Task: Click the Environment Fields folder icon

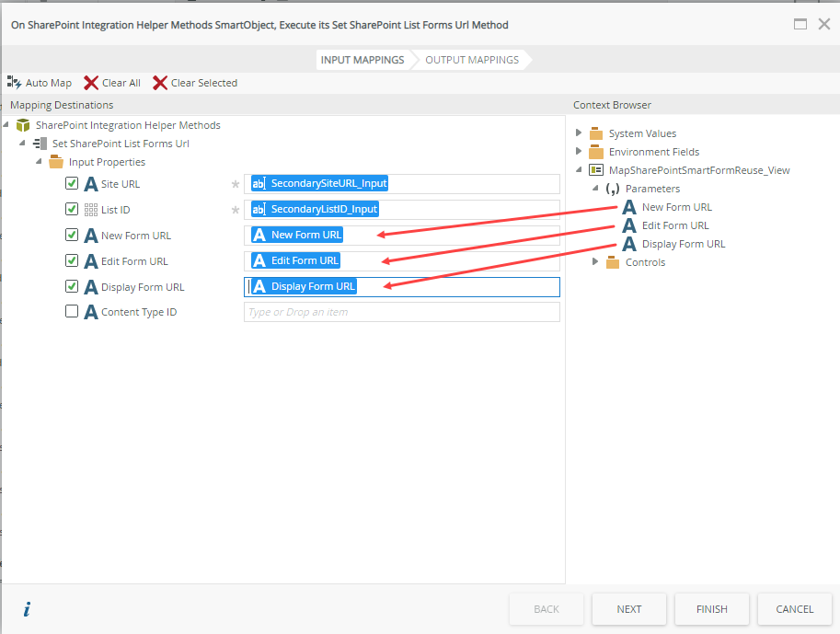Action: [x=596, y=152]
